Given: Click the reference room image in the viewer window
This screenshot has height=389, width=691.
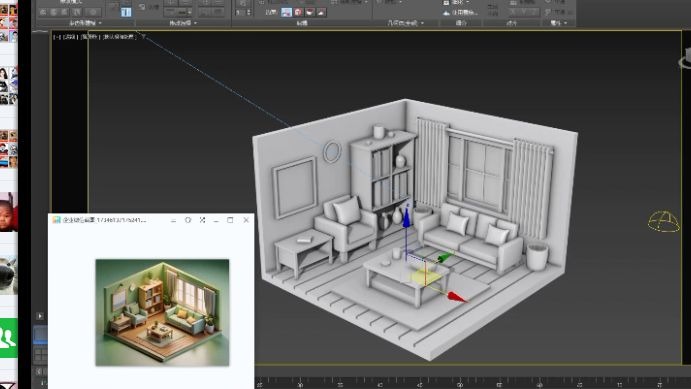Looking at the screenshot, I should click(162, 312).
